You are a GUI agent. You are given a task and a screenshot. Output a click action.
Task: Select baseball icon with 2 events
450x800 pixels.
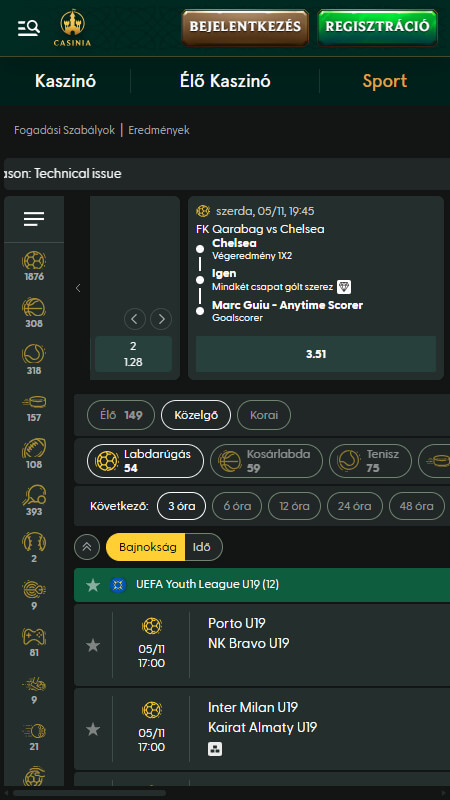pos(34,542)
